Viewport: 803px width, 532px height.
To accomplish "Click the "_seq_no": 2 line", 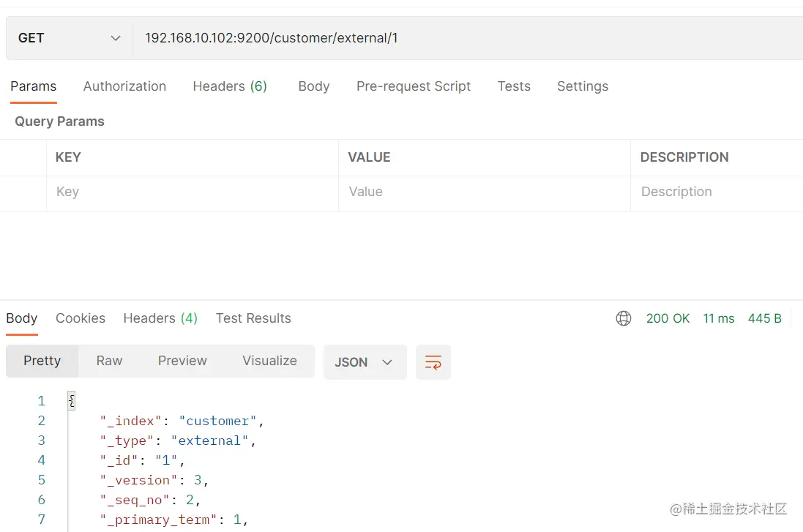I will pyautogui.click(x=150, y=500).
